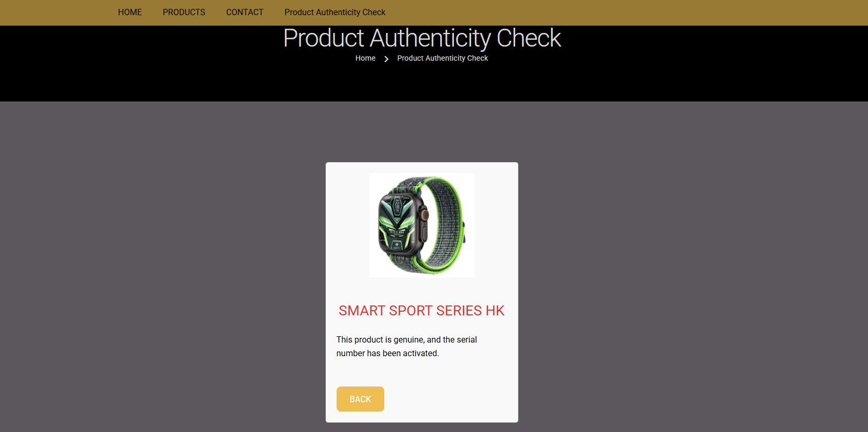This screenshot has width=868, height=432.
Task: Click the blank card area beside the BACK button
Action: point(450,399)
